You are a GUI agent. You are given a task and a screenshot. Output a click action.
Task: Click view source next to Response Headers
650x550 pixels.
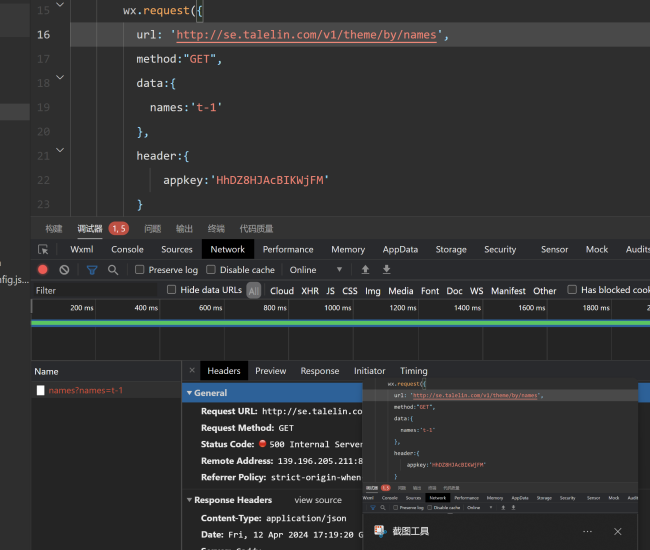318,500
